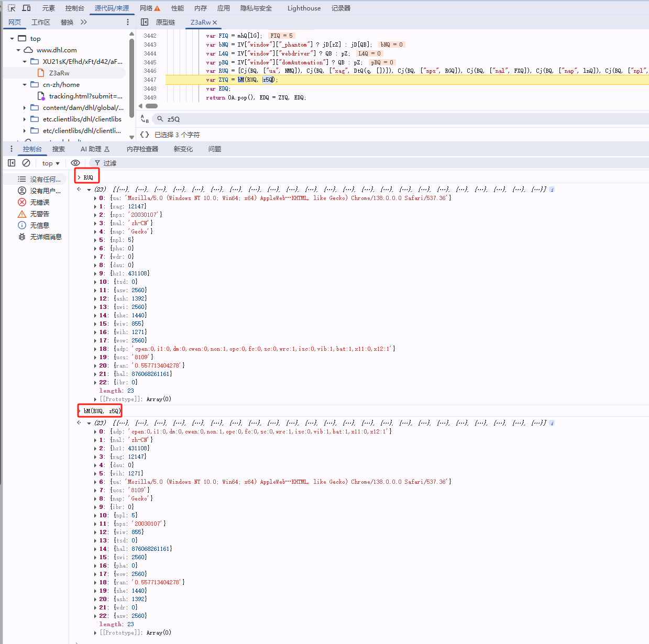Toggle the console sidebar icon
649x644 pixels.
[12, 163]
